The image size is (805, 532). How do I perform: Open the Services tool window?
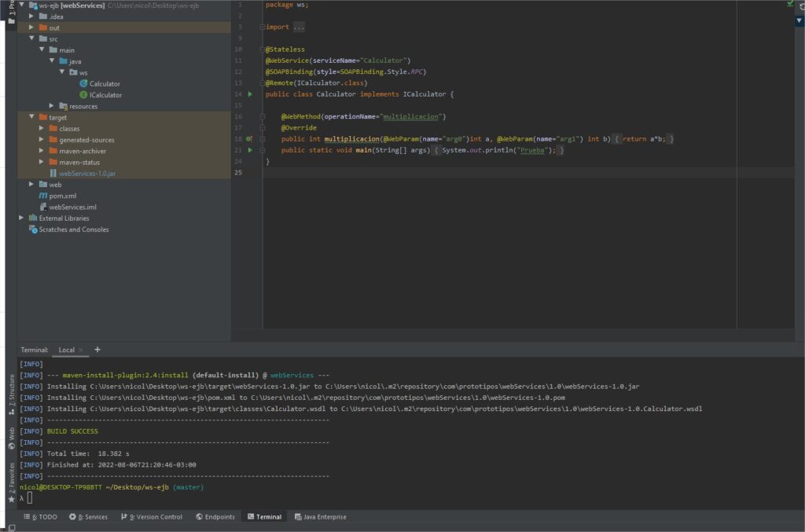88,517
